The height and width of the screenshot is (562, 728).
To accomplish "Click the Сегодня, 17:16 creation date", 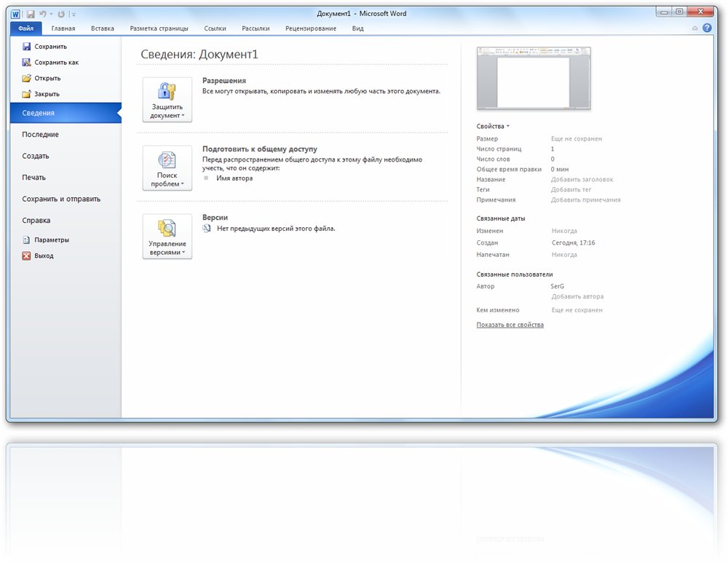I will click(x=574, y=243).
